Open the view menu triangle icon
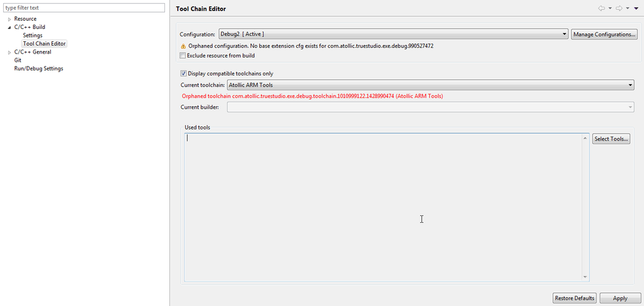Image resolution: width=644 pixels, height=306 pixels. (x=636, y=8)
